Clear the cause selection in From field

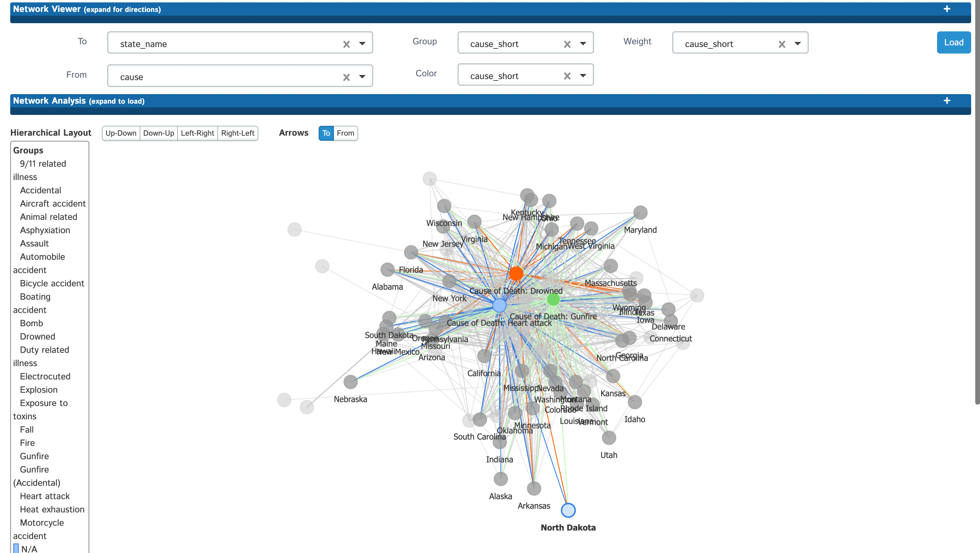(x=346, y=77)
